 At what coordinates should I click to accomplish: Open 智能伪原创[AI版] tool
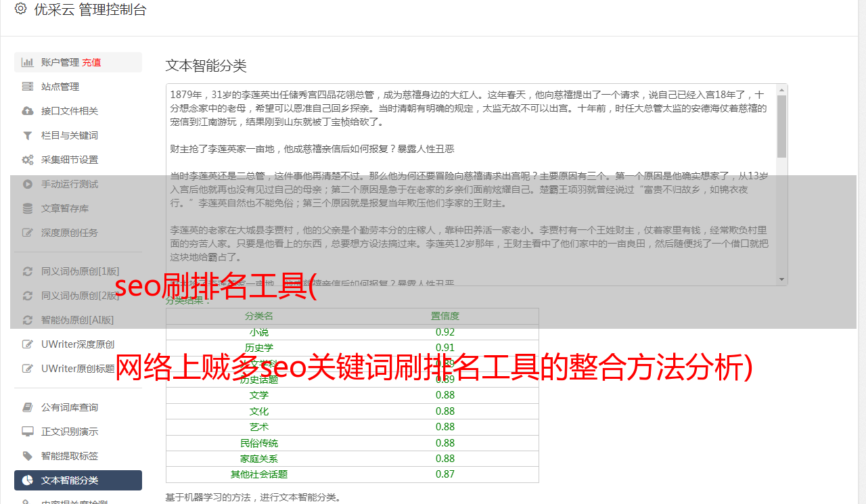[78, 320]
